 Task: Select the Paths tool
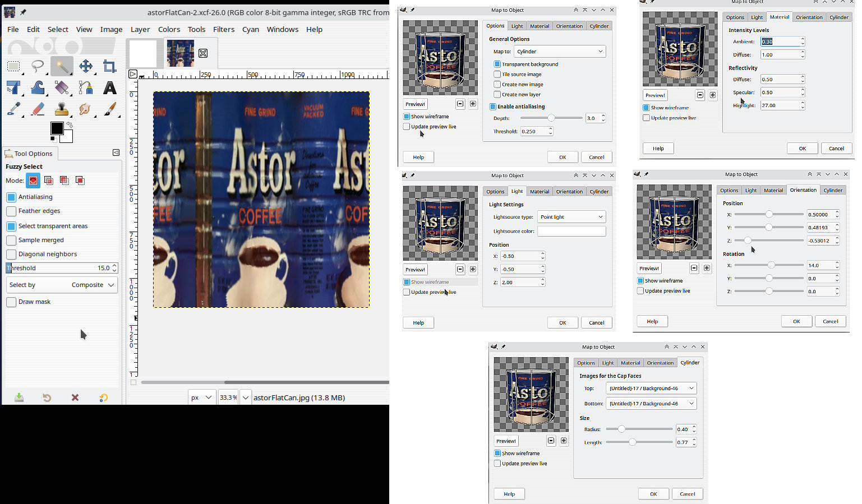[86, 87]
